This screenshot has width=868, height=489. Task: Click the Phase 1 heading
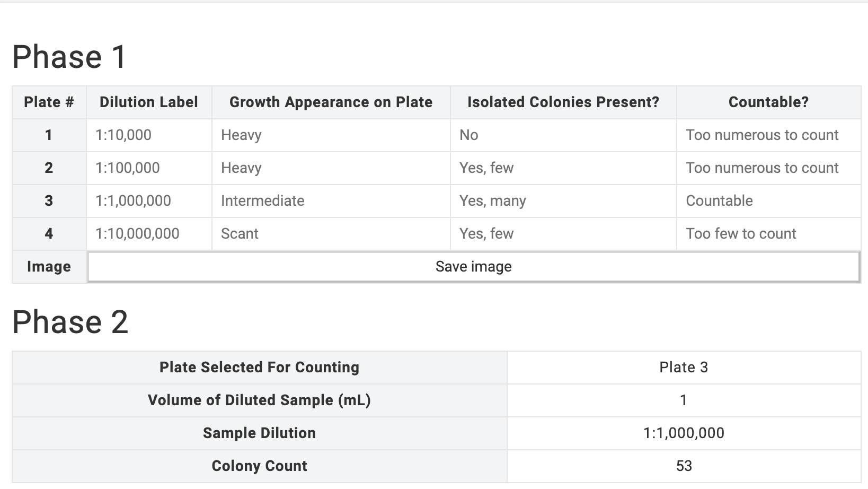pyautogui.click(x=69, y=57)
